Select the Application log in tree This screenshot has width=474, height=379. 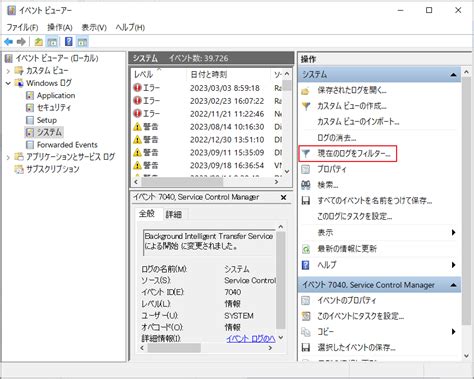pyautogui.click(x=56, y=96)
